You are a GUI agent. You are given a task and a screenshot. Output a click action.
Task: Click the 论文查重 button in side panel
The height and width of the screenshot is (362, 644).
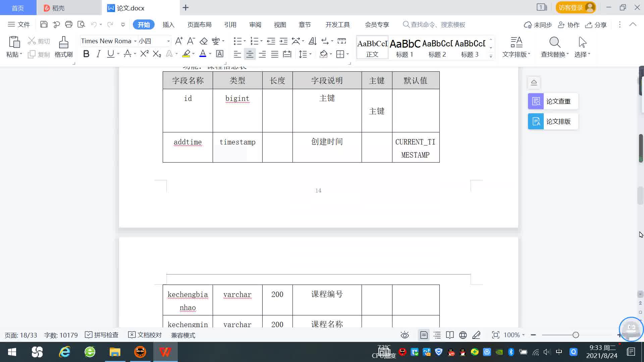pos(553,101)
